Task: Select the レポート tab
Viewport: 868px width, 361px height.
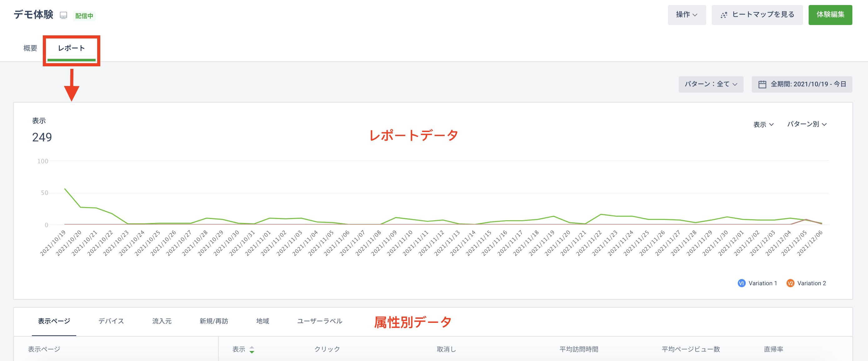Action: coord(72,48)
